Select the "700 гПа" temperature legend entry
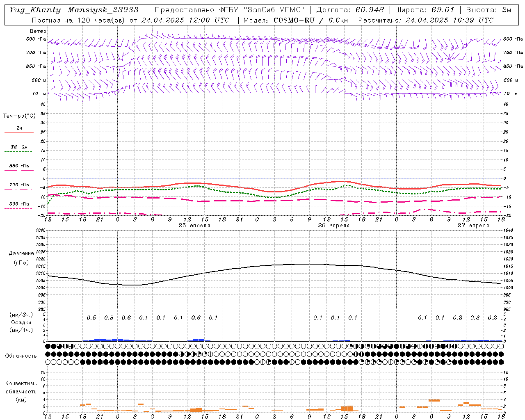The image size is (525, 420). point(19,185)
